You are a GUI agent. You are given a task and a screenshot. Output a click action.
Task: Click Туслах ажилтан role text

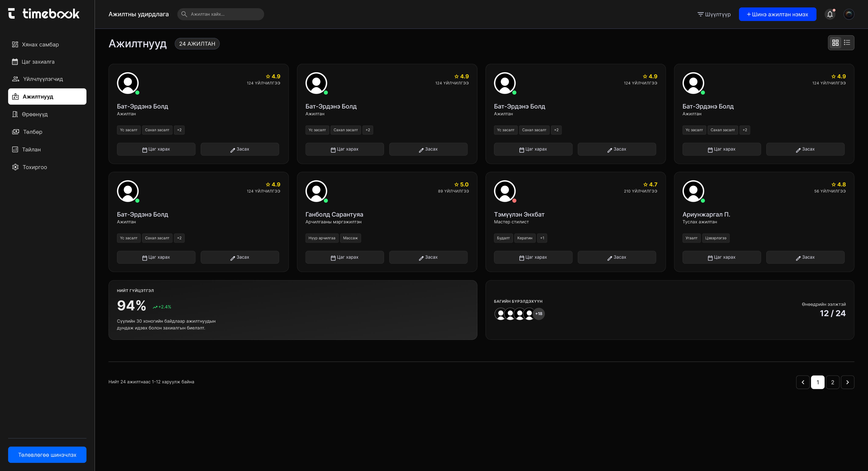click(x=700, y=222)
